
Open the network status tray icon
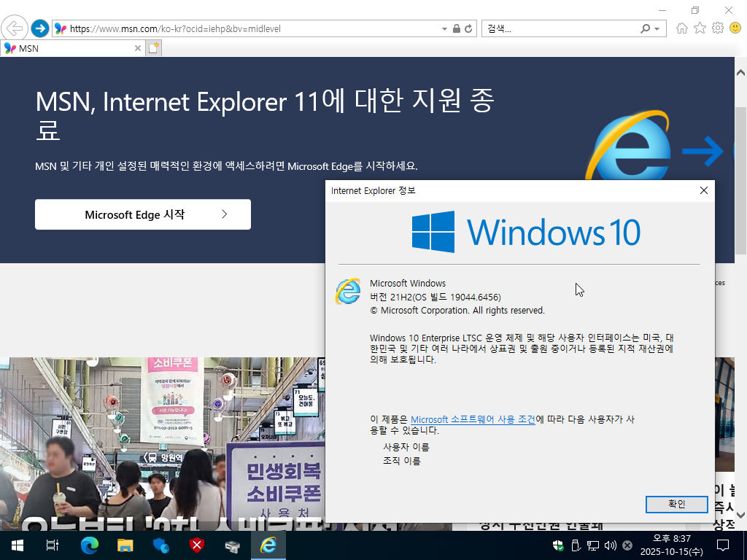[x=592, y=545]
